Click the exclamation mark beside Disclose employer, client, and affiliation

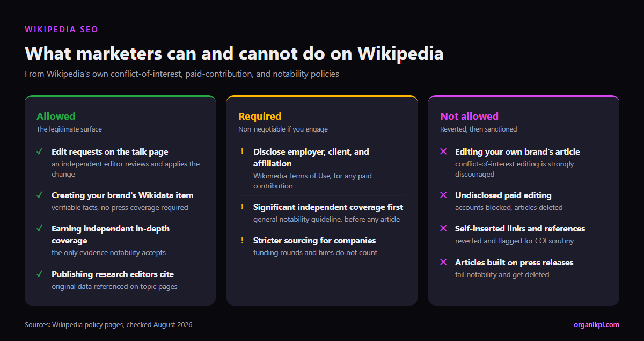[x=242, y=151]
